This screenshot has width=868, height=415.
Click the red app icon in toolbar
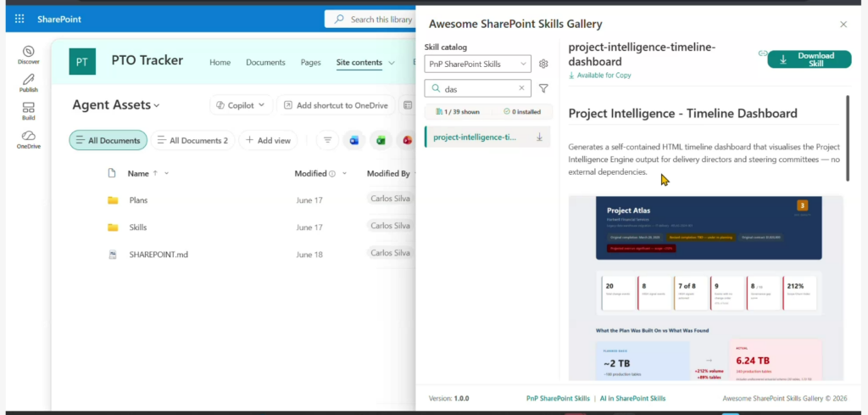coord(407,140)
